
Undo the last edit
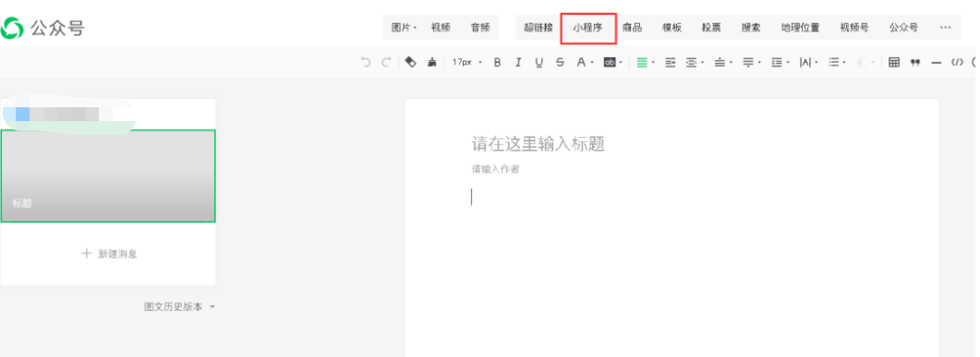366,62
